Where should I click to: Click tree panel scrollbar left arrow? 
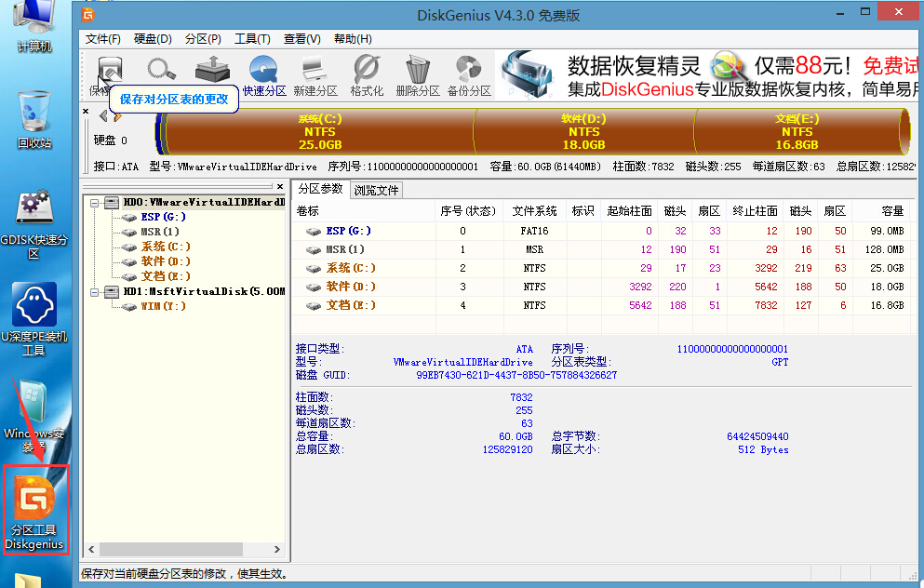91,549
